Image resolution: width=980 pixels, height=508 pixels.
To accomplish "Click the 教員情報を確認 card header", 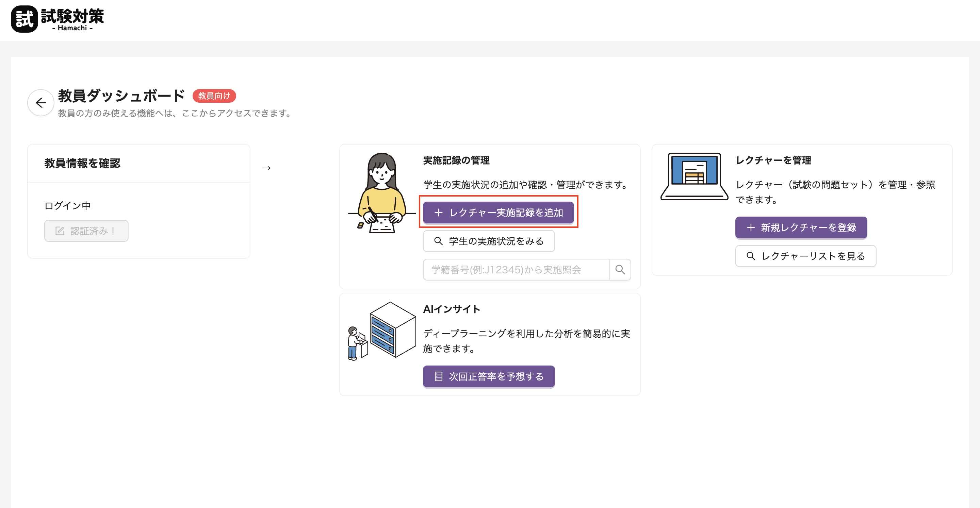I will click(x=82, y=163).
